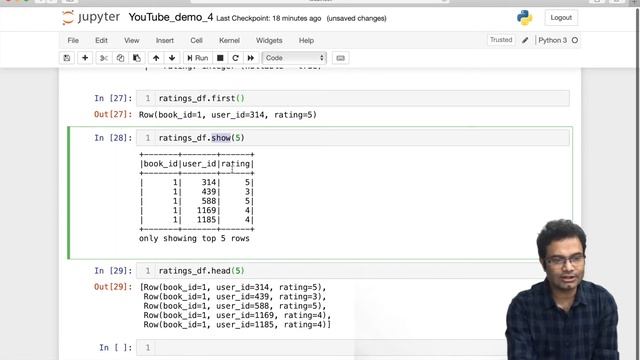The width and height of the screenshot is (640, 360).
Task: Open the Widgets menu
Action: (x=269, y=40)
